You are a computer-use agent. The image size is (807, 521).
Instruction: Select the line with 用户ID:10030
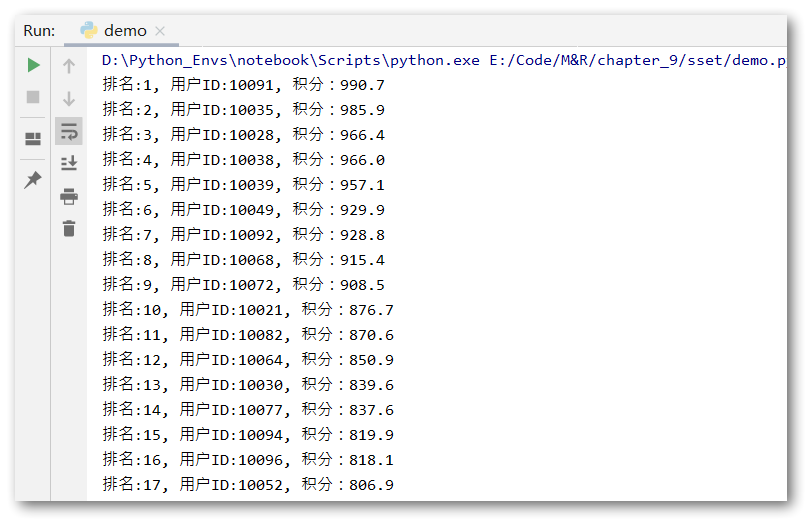248,385
